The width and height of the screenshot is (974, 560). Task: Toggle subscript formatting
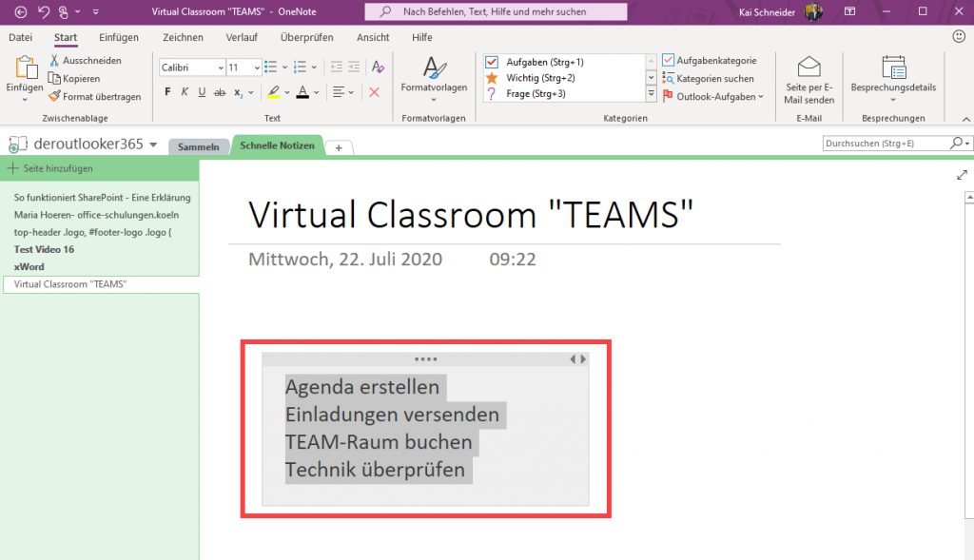point(238,92)
